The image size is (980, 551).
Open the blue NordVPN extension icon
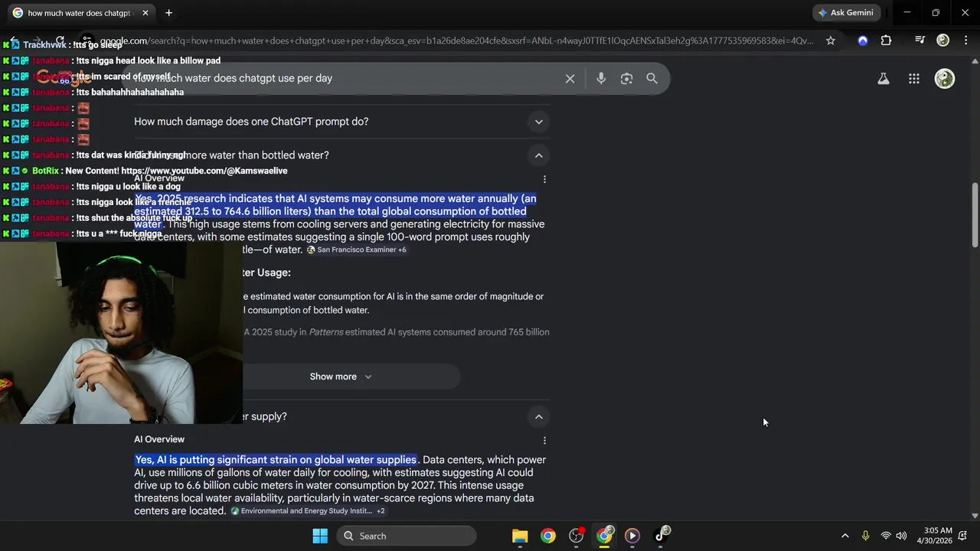click(x=863, y=41)
